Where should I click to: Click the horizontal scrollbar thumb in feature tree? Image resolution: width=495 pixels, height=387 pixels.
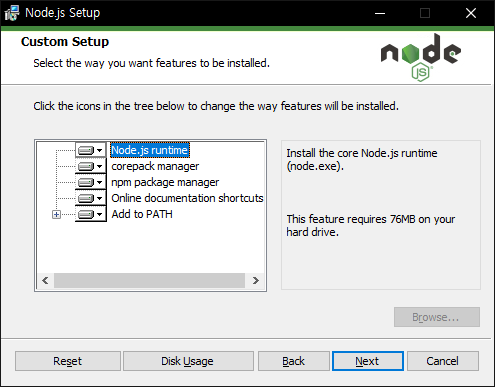[149, 281]
